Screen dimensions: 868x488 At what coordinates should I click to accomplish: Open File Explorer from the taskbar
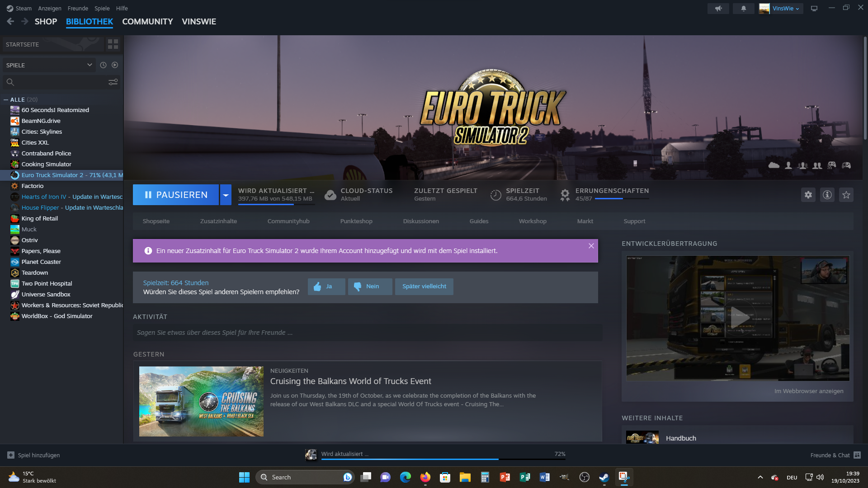click(x=465, y=477)
